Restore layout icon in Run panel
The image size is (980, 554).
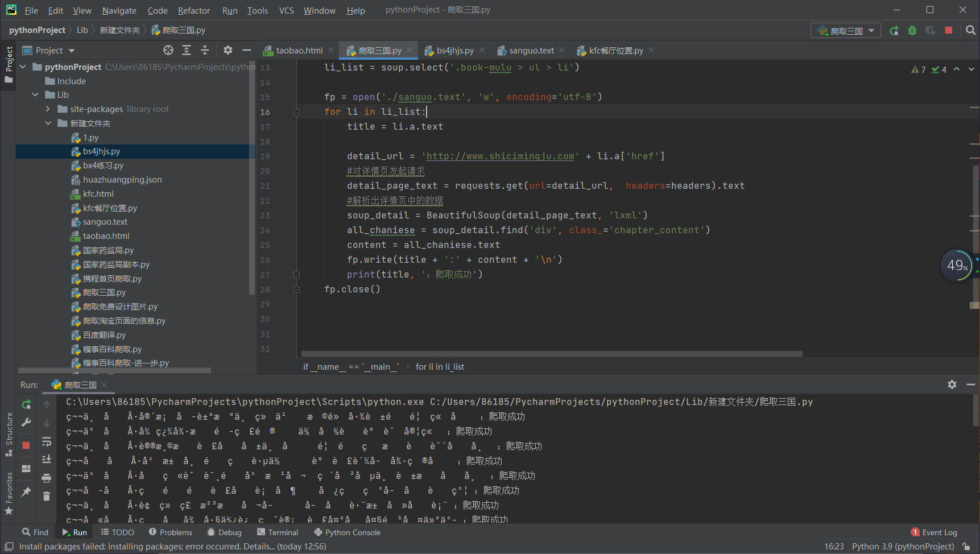click(26, 469)
